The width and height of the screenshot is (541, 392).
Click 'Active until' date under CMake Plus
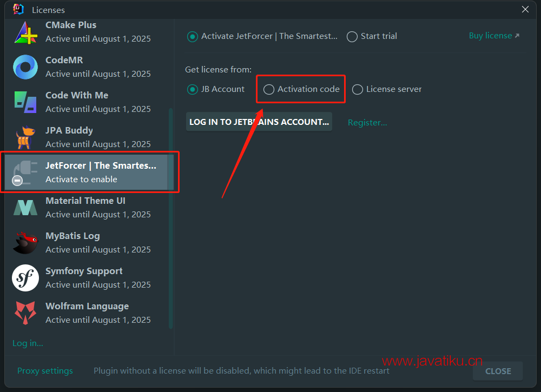click(x=98, y=38)
